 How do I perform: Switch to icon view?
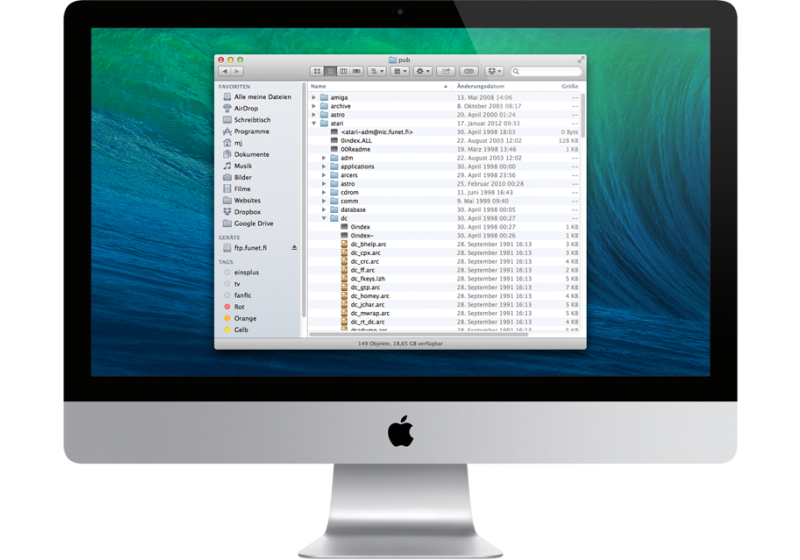pos(317,71)
